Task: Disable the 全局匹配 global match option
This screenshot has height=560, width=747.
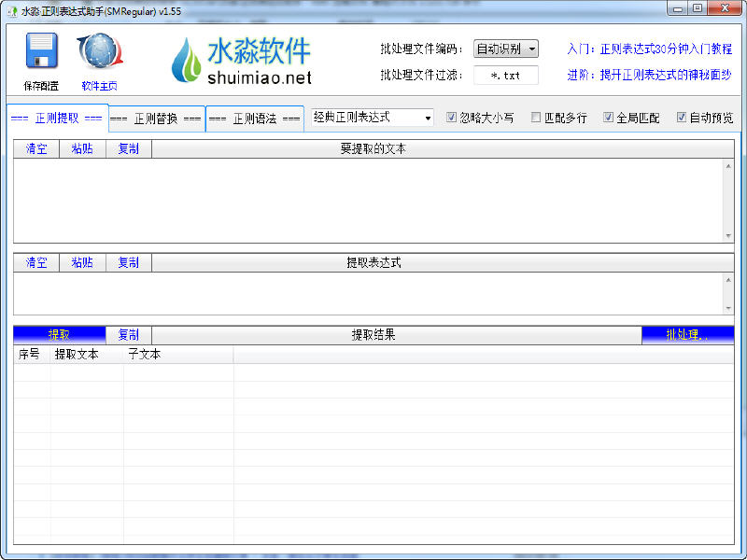Action: [611, 117]
